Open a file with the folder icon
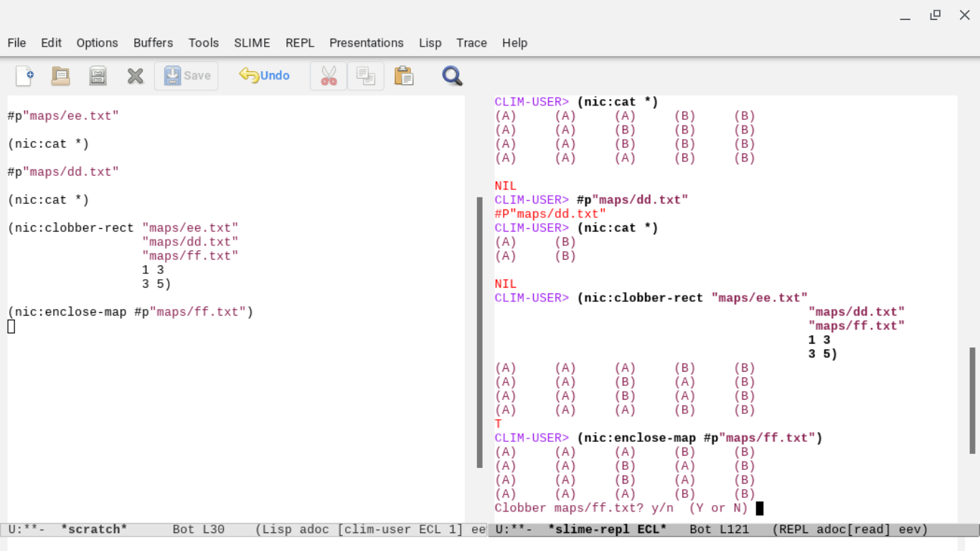This screenshot has width=980, height=551. [61, 76]
